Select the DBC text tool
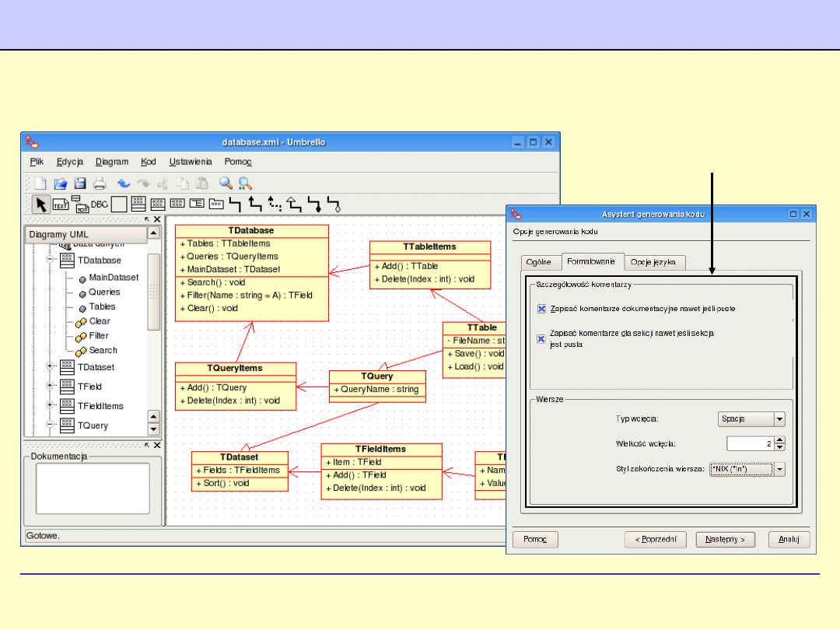The width and height of the screenshot is (840, 630). (100, 205)
